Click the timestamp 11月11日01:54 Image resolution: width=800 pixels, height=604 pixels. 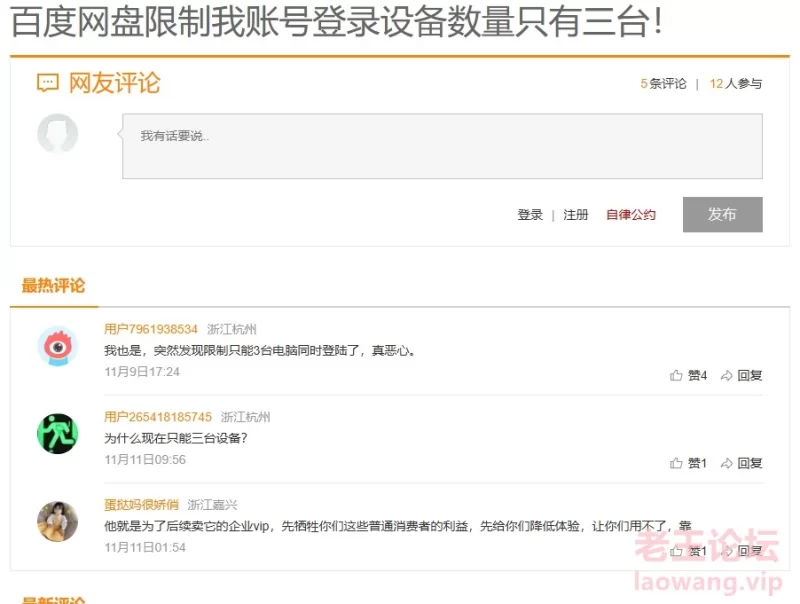pos(145,547)
